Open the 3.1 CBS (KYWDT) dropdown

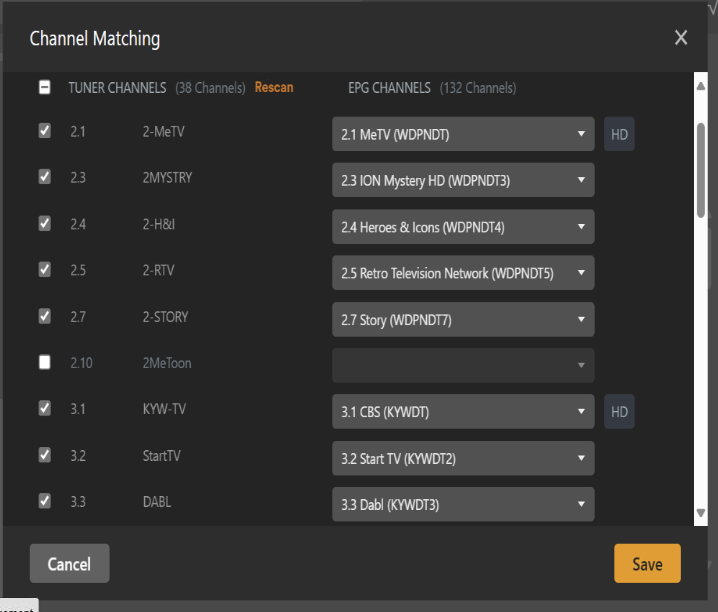coord(463,412)
